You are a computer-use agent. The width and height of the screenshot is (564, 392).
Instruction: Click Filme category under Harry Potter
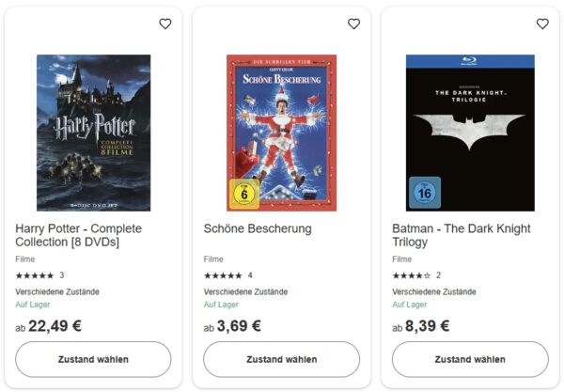[25, 259]
